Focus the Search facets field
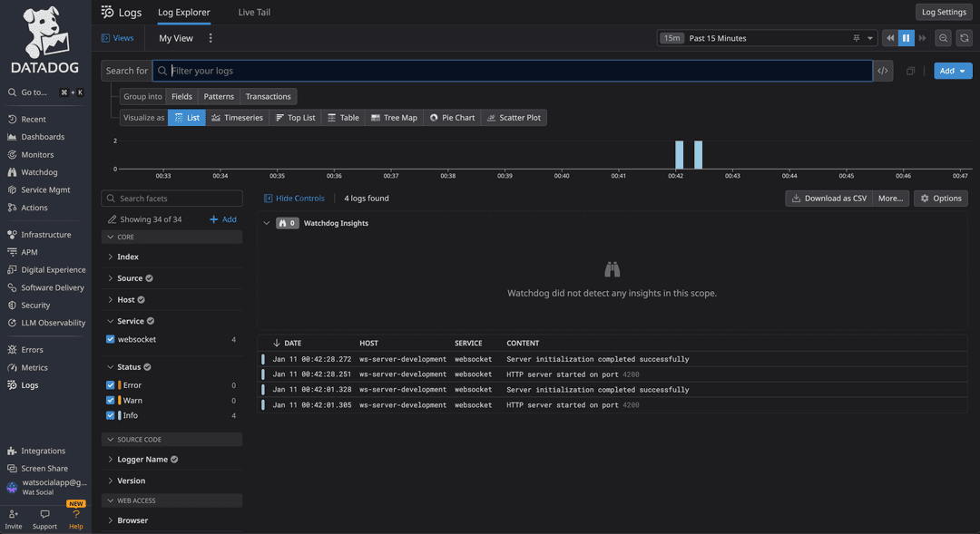 [171, 199]
